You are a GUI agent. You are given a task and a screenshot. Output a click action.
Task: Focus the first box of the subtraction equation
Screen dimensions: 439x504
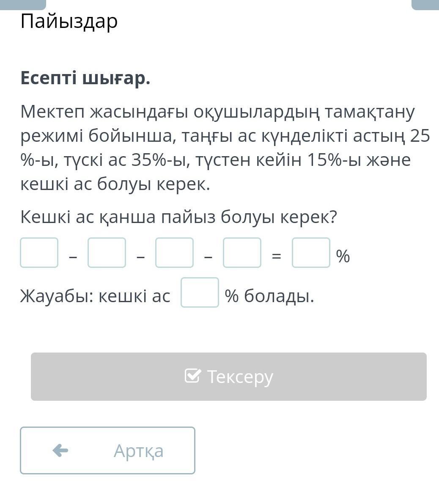point(39,253)
